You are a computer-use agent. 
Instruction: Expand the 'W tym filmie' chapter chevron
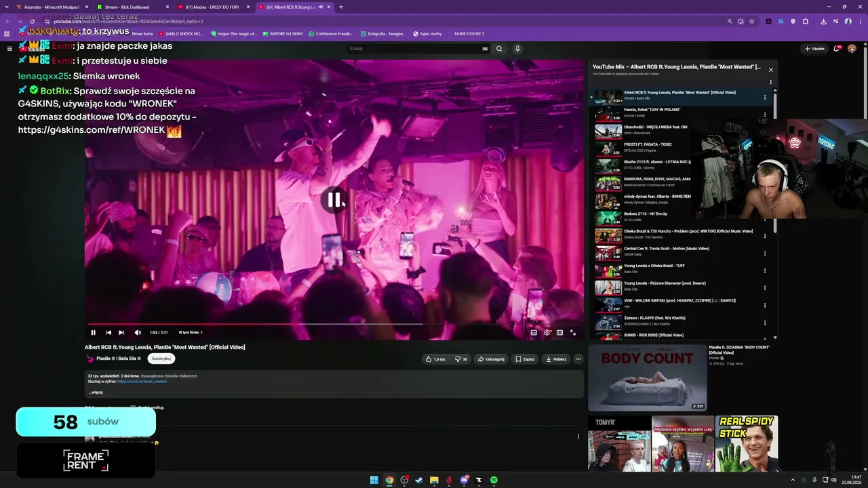(x=201, y=333)
